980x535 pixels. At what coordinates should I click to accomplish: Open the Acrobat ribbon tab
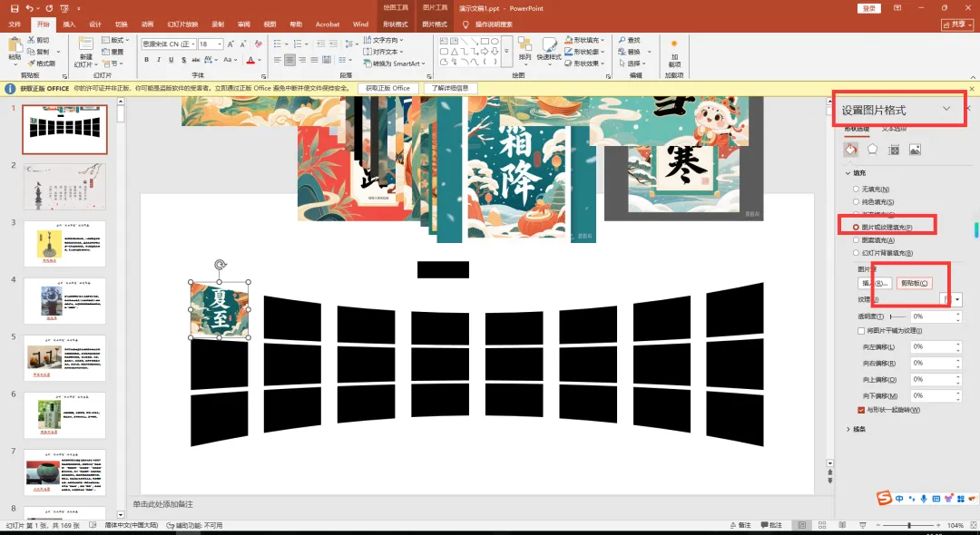click(328, 24)
